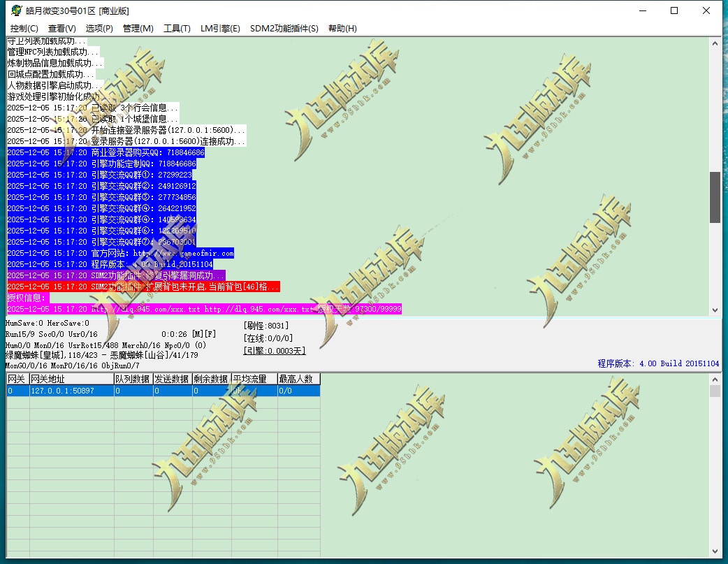
Task: Open the SDM2功能插件(S) menu
Action: tap(284, 29)
